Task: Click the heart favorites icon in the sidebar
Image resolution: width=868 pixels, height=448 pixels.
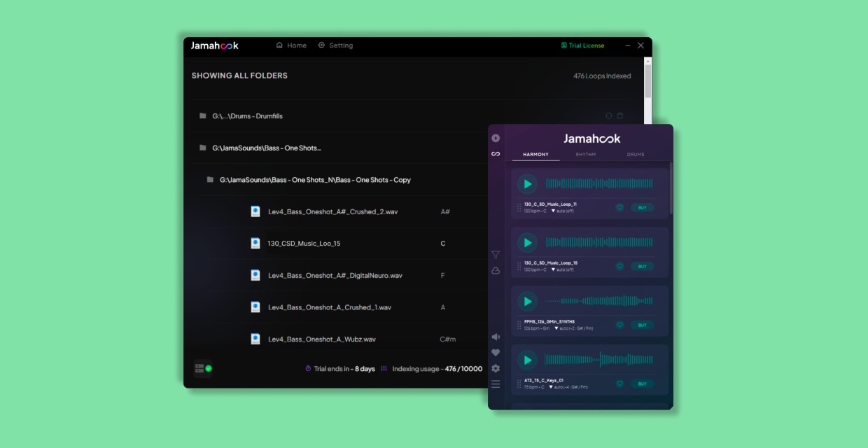Action: (x=494, y=351)
